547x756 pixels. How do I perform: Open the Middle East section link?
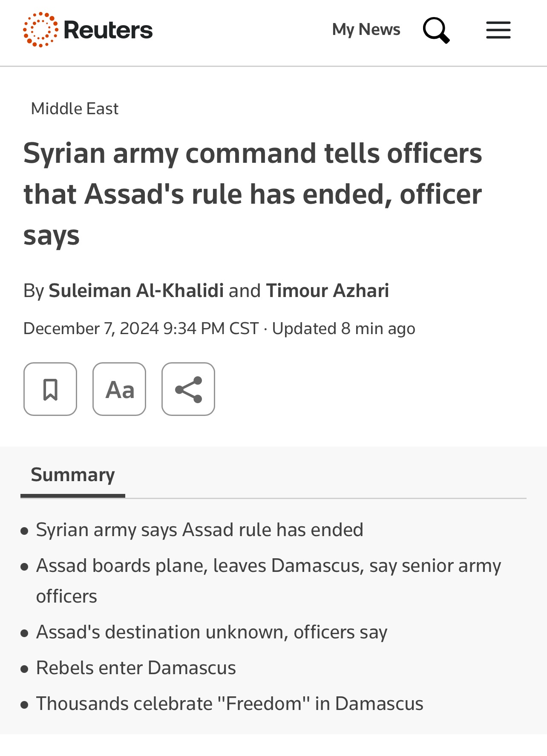[x=75, y=109]
